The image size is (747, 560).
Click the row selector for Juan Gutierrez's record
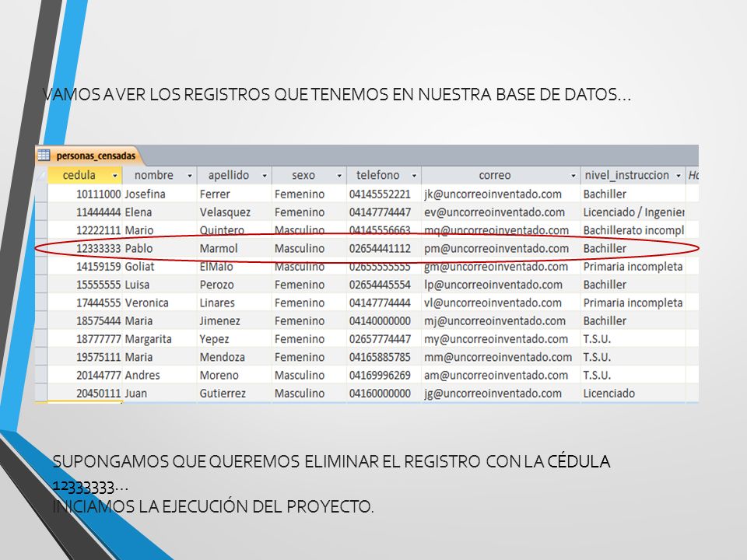[x=41, y=393]
